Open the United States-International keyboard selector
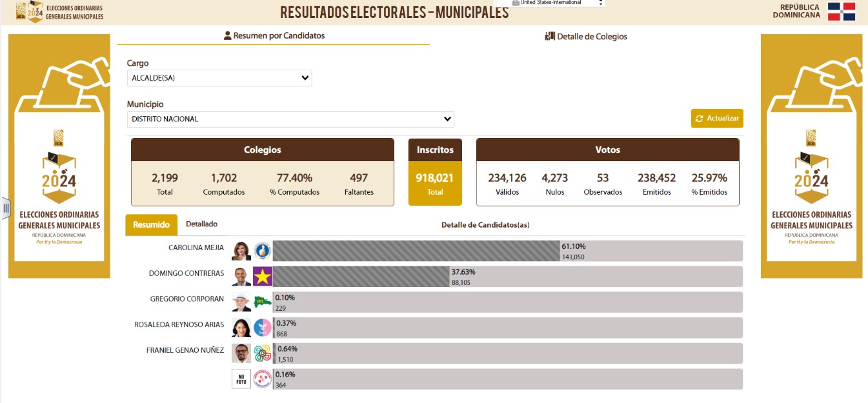Image resolution: width=868 pixels, height=403 pixels. click(x=558, y=3)
